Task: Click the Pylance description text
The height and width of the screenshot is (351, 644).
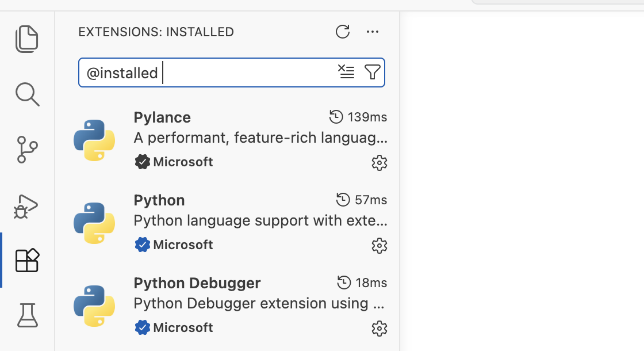Action: [260, 138]
